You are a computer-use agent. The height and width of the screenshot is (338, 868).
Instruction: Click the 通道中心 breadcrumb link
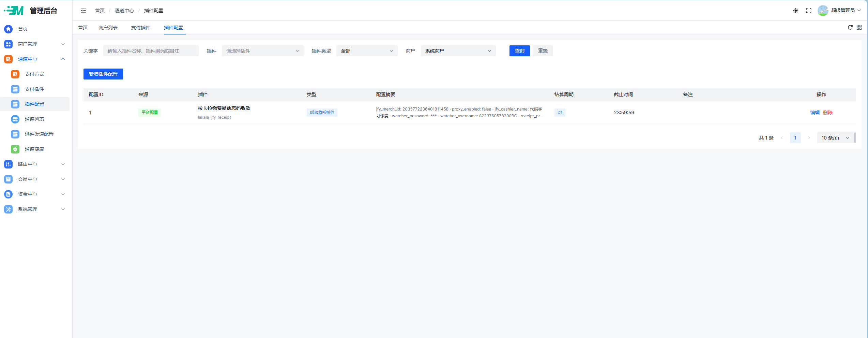click(x=124, y=11)
